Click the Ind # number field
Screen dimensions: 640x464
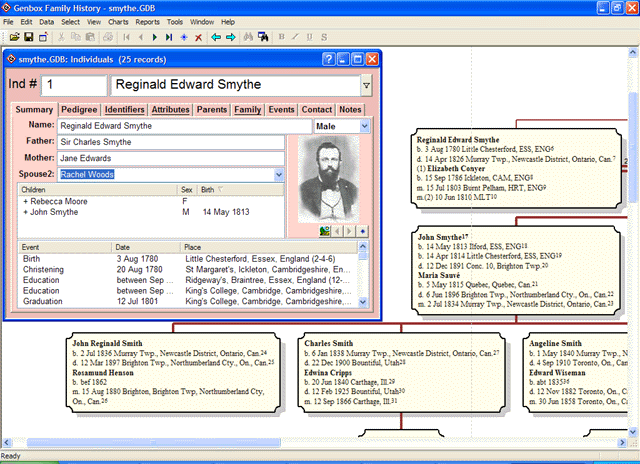point(74,85)
